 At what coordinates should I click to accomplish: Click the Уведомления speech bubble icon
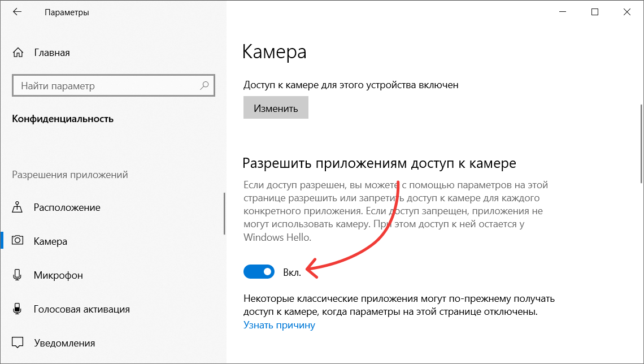18,343
